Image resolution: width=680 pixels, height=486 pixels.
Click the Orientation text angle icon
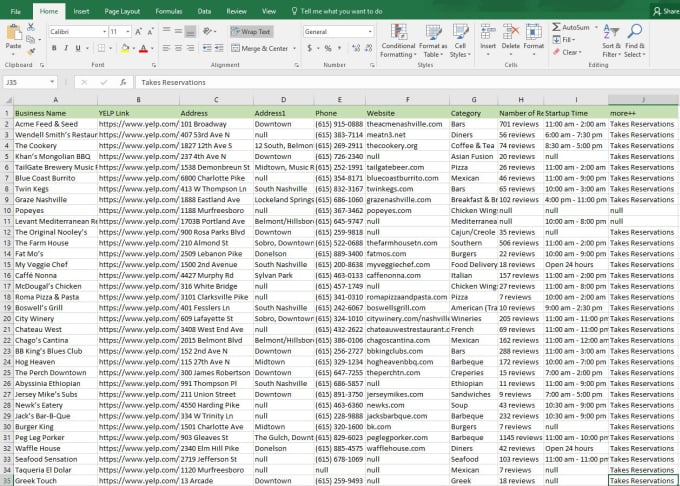click(x=207, y=31)
